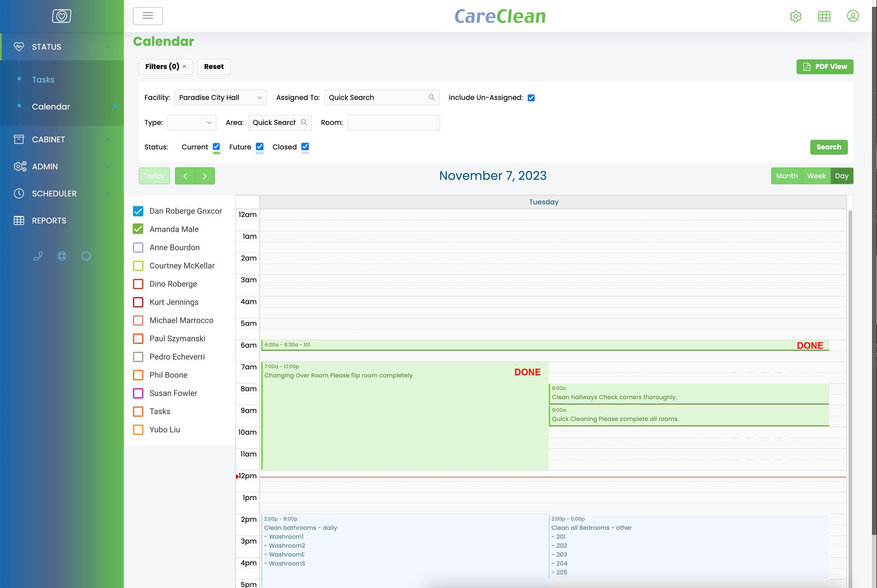
Task: Click the Room input field
Action: 393,122
